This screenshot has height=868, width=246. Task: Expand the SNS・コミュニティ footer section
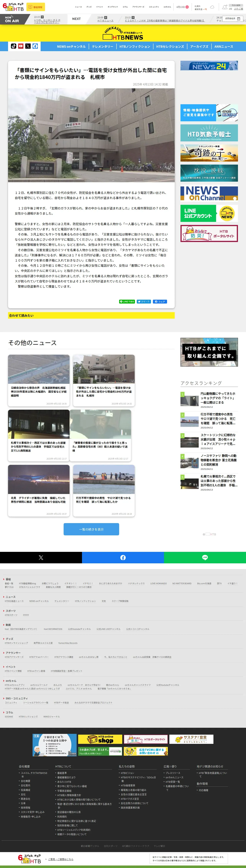click(x=16, y=698)
